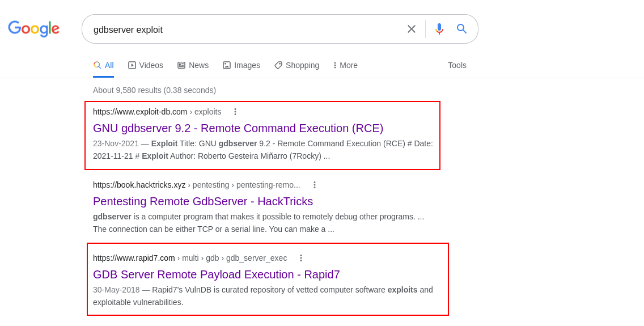Open the Tools filter options

[457, 65]
